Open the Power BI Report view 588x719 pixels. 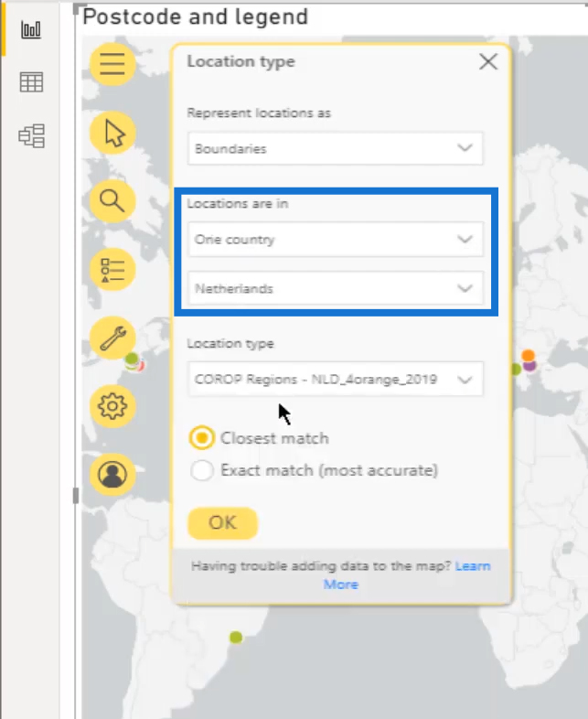click(x=31, y=30)
